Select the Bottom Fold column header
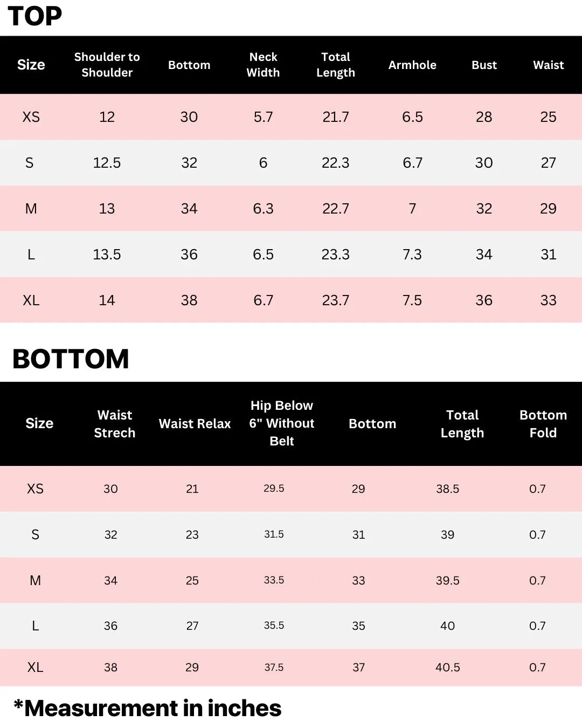 point(543,424)
